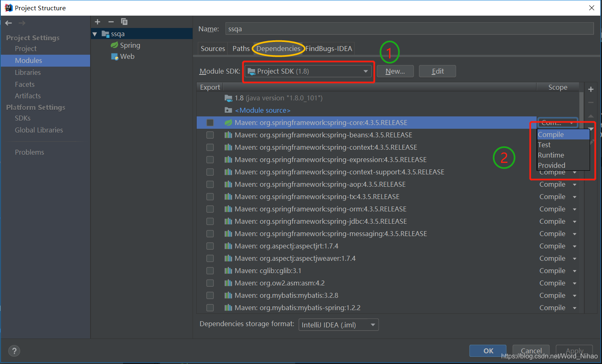The image size is (602, 364).
Task: Click the Spring facet leaf icon
Action: (x=114, y=45)
